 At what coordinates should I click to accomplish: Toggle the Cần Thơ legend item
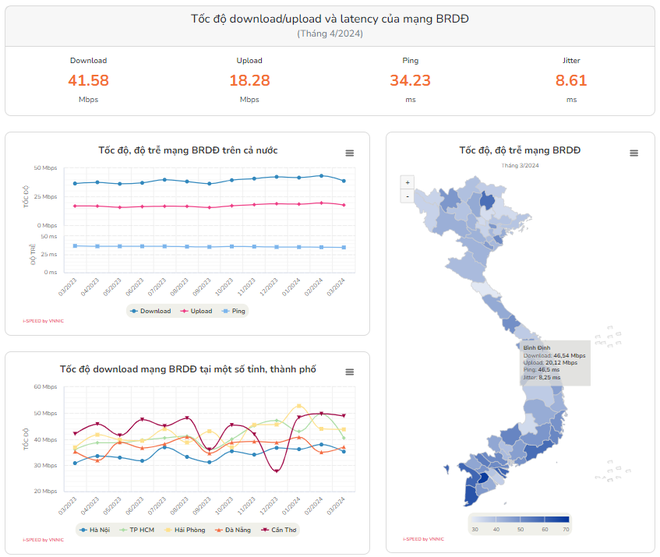pos(278,529)
